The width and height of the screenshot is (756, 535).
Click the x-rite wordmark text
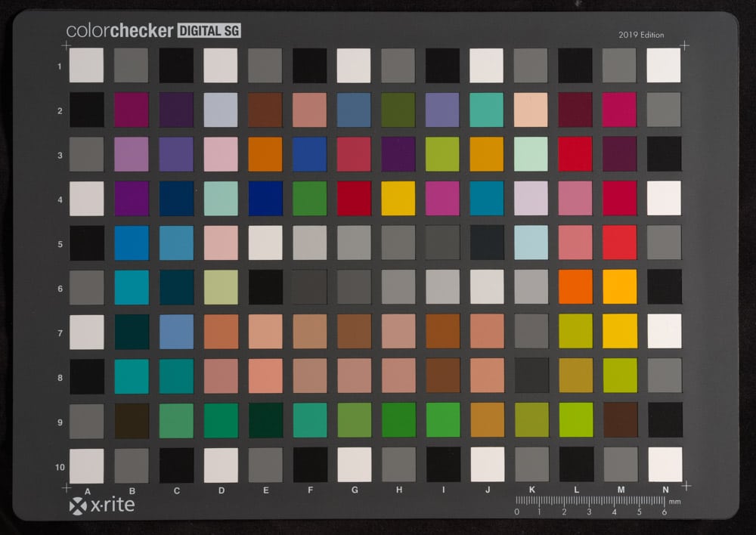[113, 505]
